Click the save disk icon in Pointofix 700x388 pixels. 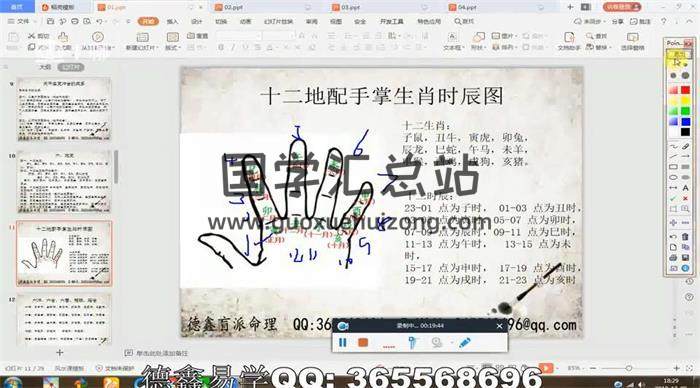[685, 258]
